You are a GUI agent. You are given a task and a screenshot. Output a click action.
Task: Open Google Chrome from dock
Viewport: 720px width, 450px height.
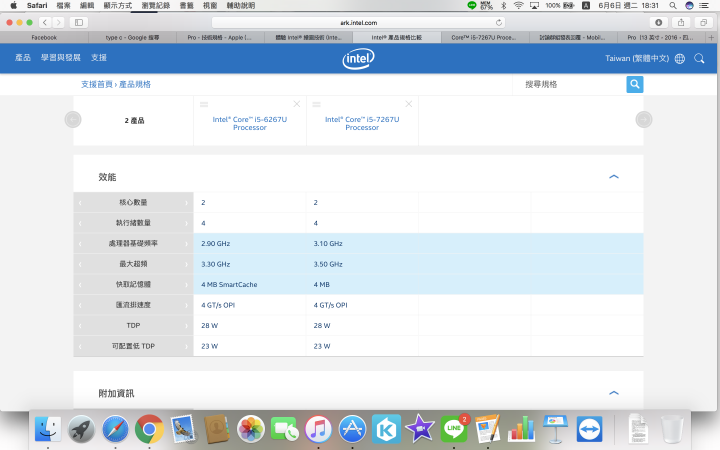tap(149, 429)
